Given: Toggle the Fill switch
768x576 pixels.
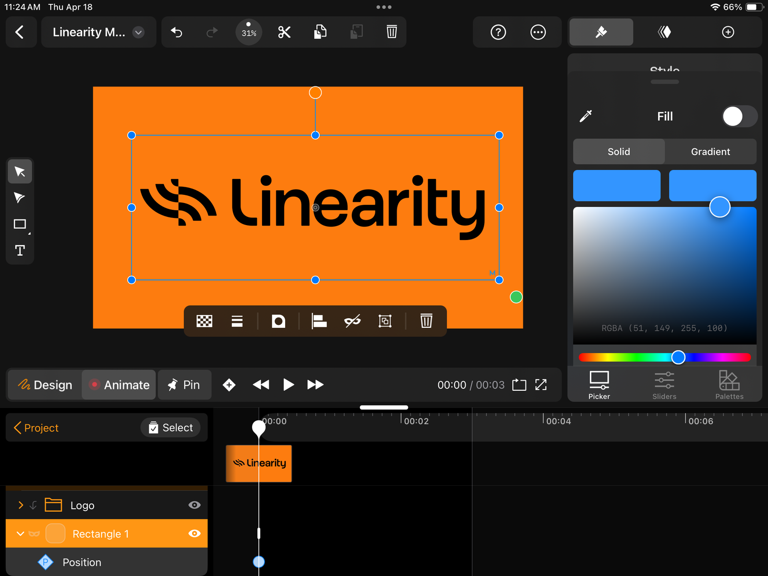Looking at the screenshot, I should click(x=740, y=117).
